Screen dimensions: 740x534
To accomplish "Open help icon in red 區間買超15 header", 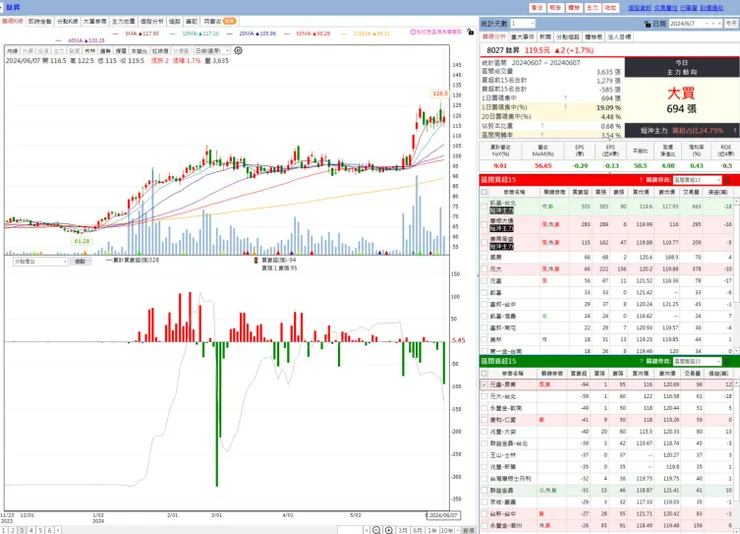I will coord(641,180).
